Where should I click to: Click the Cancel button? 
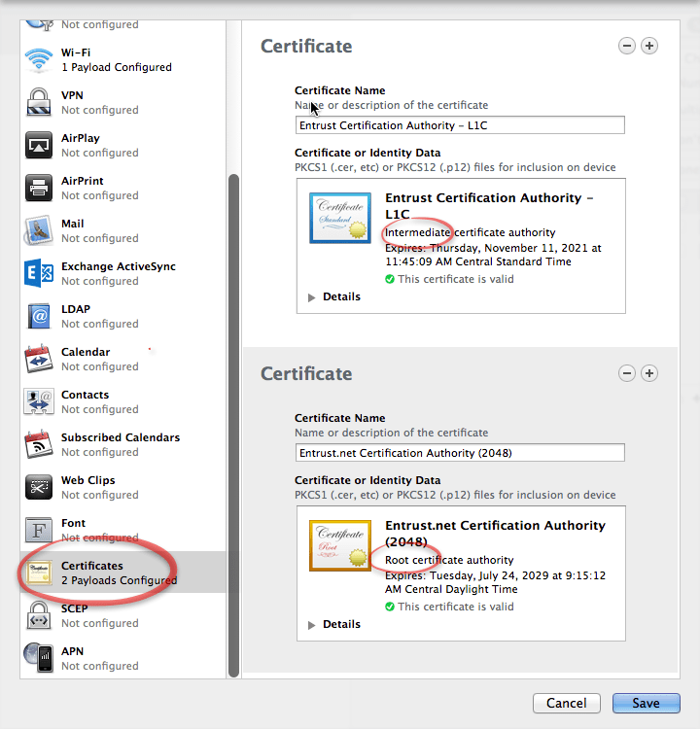point(567,703)
